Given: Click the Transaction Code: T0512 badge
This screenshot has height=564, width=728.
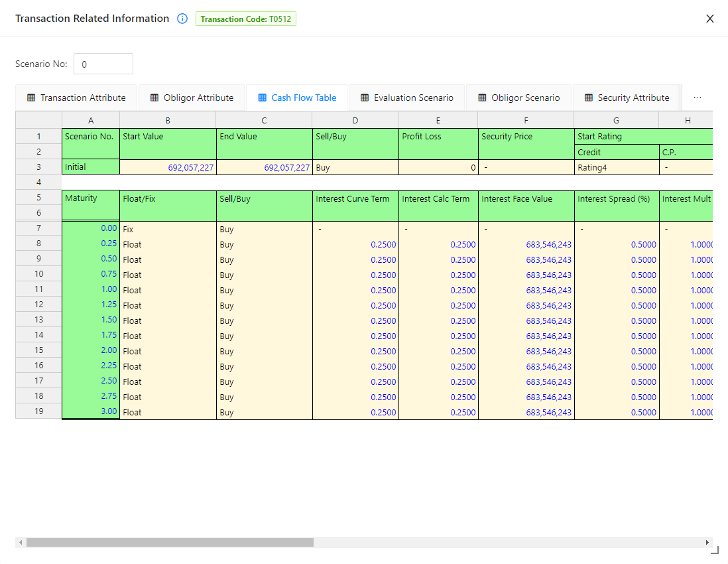Looking at the screenshot, I should (246, 19).
